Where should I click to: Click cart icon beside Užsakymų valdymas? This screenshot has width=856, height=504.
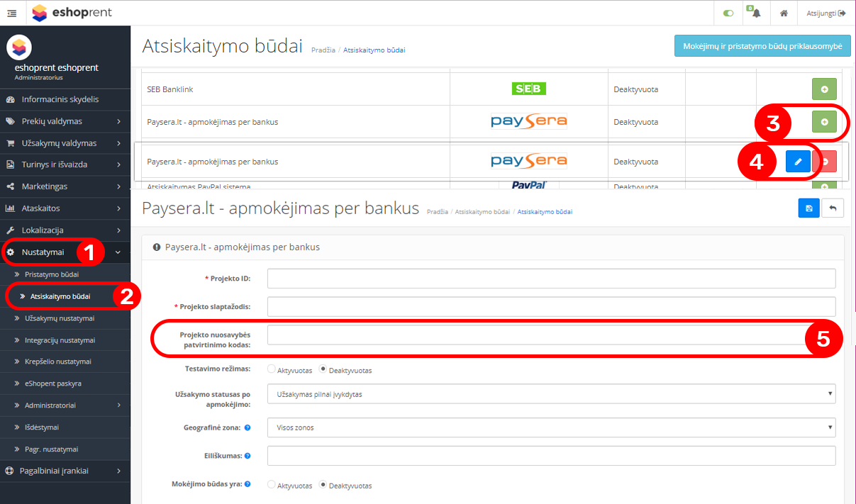(x=10, y=143)
